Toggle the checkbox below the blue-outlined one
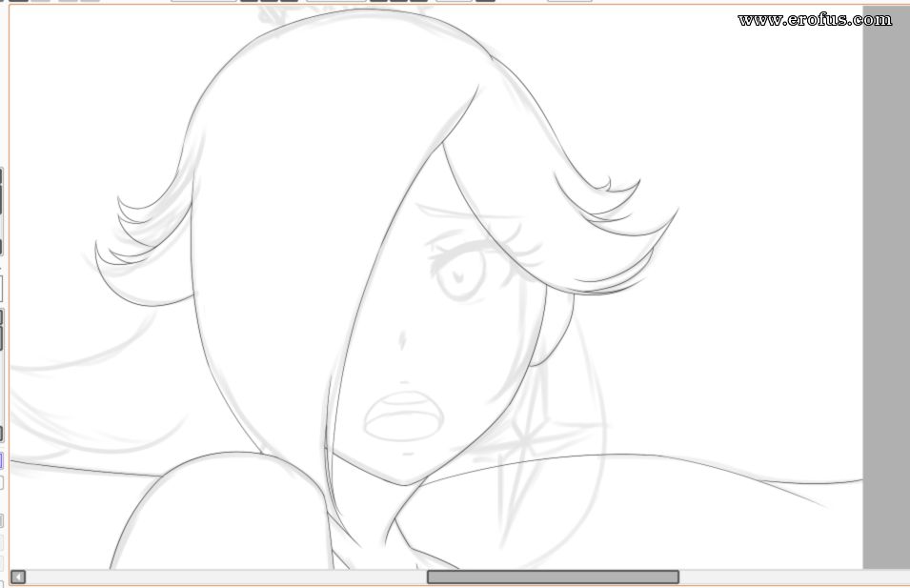 point(1,483)
